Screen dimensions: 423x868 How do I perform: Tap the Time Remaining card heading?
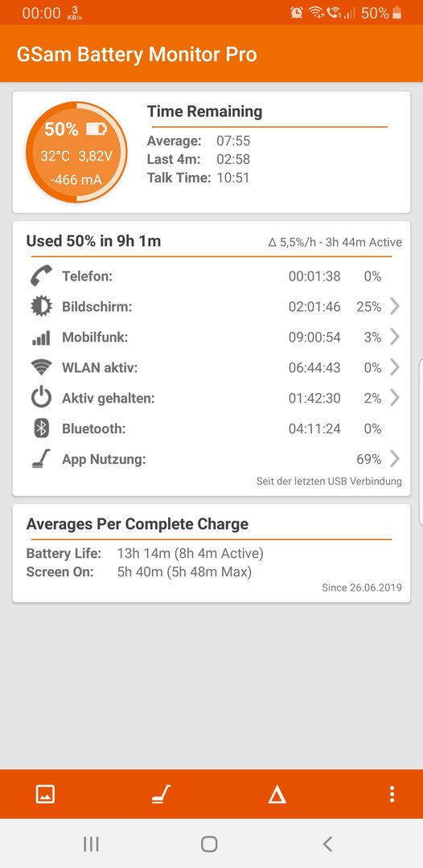(205, 111)
